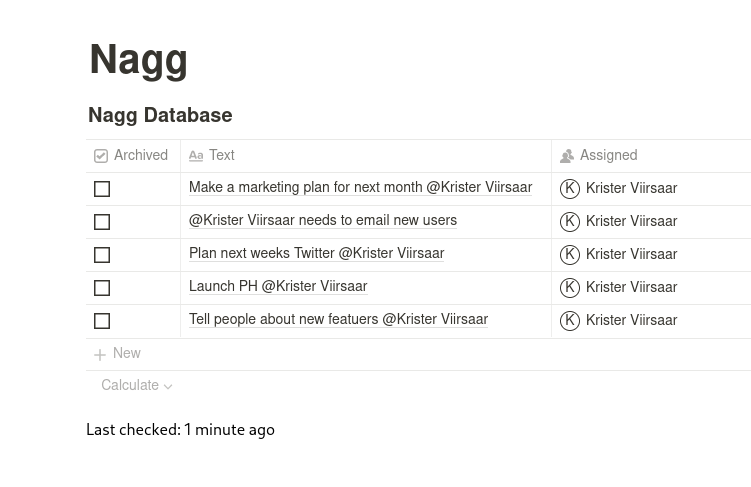
Task: Click the Text column type icon
Action: point(196,156)
